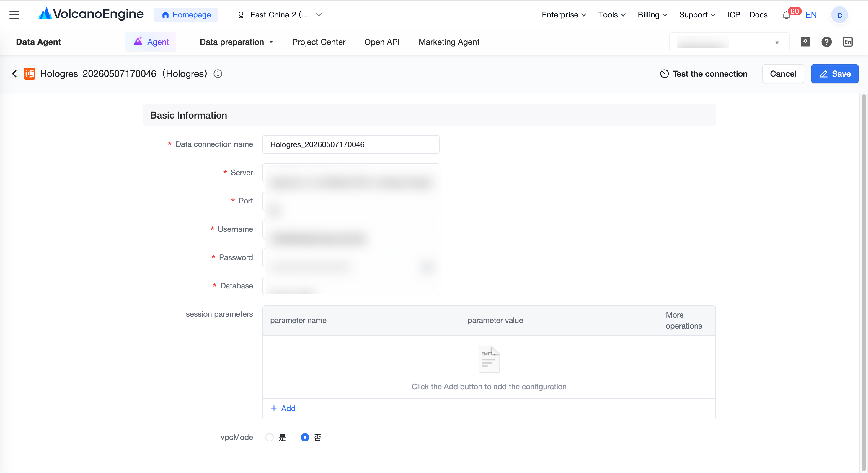The width and height of the screenshot is (868, 473).
Task: Open the Enterprise menu
Action: (564, 15)
